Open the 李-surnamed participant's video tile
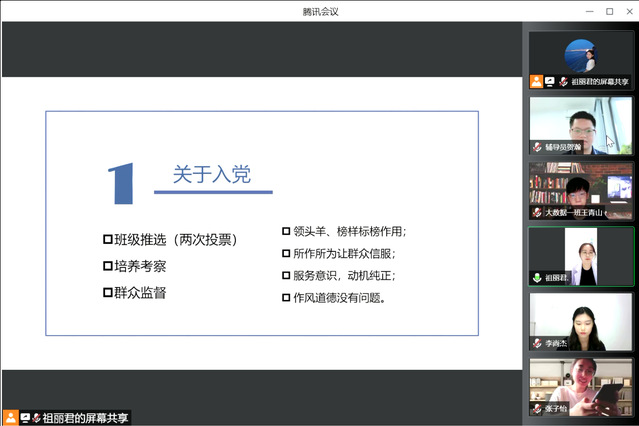This screenshot has height=426, width=639. [x=581, y=320]
